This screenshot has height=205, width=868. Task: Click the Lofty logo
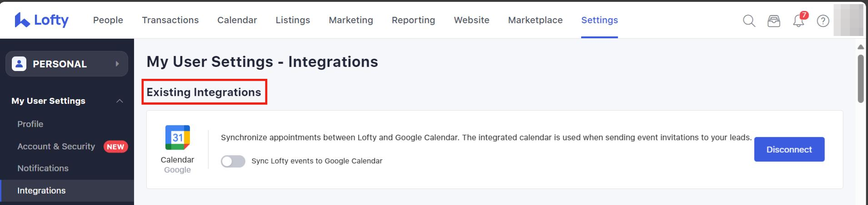[x=41, y=20]
